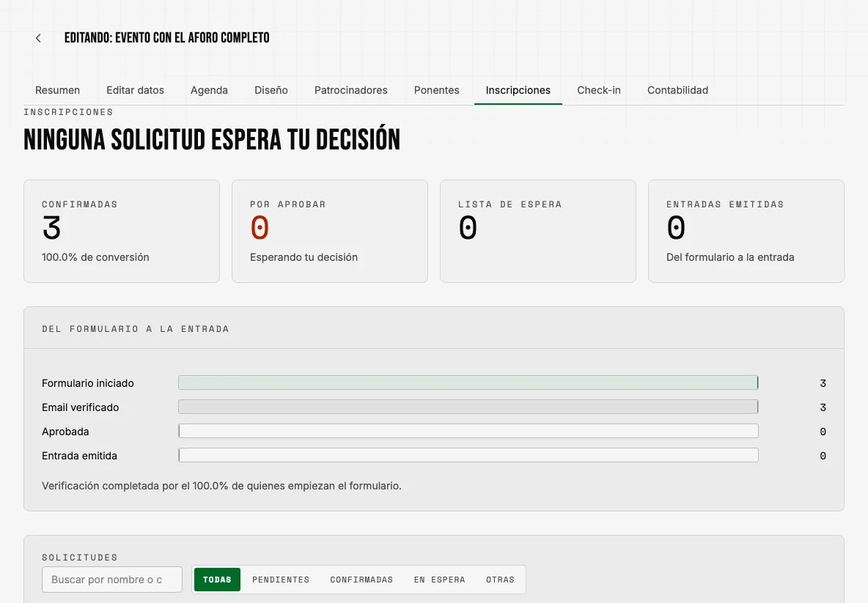868x603 pixels.
Task: Focus the Buscar por nombre search field
Action: (x=112, y=580)
